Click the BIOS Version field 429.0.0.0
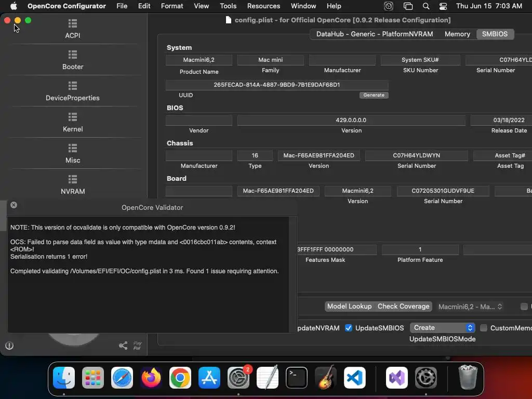 click(x=351, y=120)
